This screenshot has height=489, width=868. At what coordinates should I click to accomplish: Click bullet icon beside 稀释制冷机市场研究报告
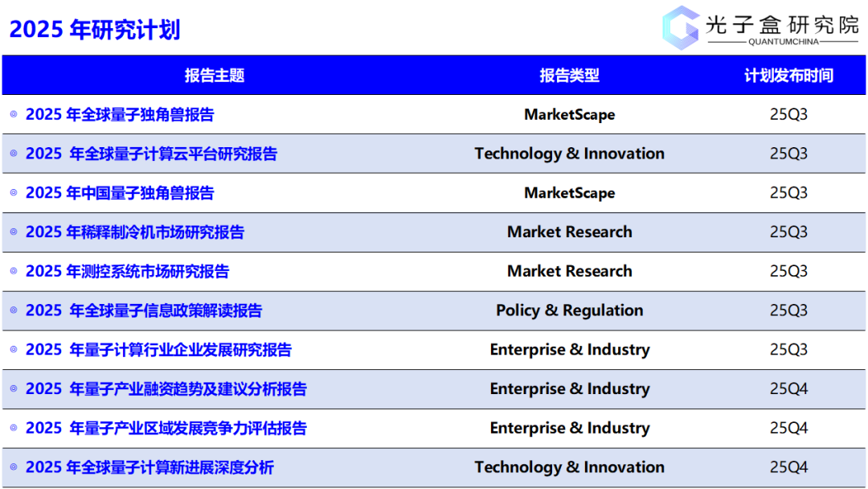click(14, 232)
